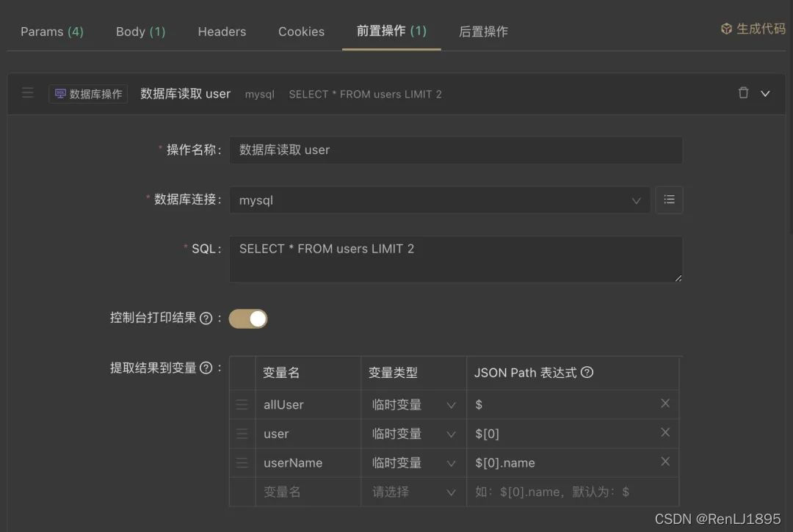The image size is (793, 532).
Task: Edit the allUser variable name cell
Action: point(308,404)
